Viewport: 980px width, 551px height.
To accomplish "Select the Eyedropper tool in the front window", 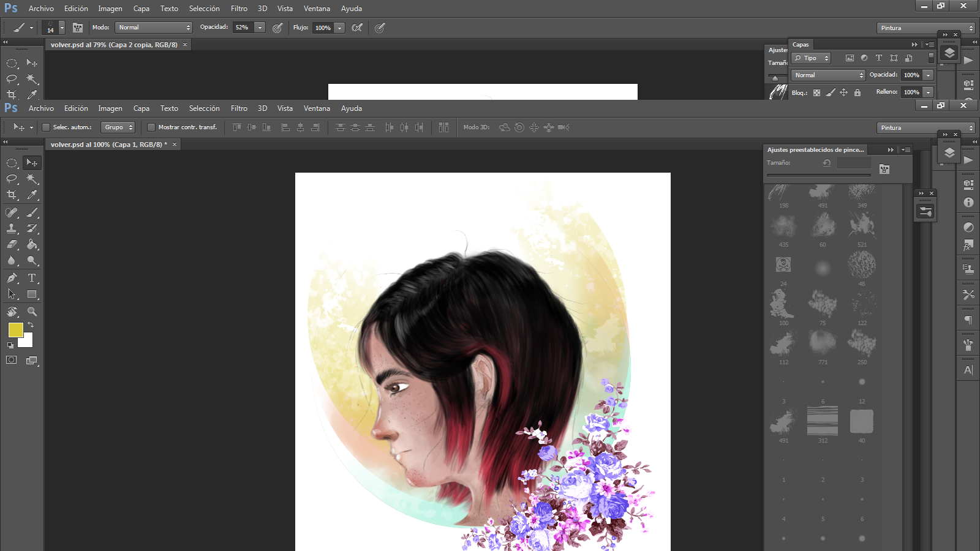I will [x=32, y=195].
